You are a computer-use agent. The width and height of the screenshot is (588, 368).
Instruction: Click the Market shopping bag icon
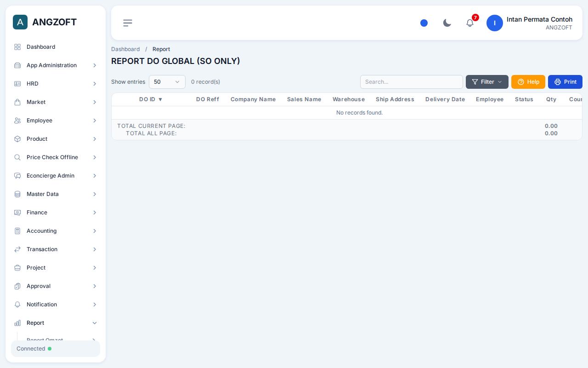[17, 102]
